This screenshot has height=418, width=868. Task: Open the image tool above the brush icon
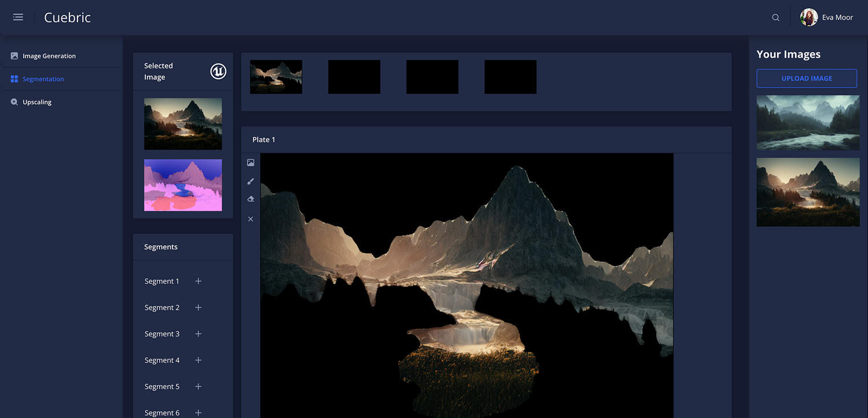[x=250, y=162]
